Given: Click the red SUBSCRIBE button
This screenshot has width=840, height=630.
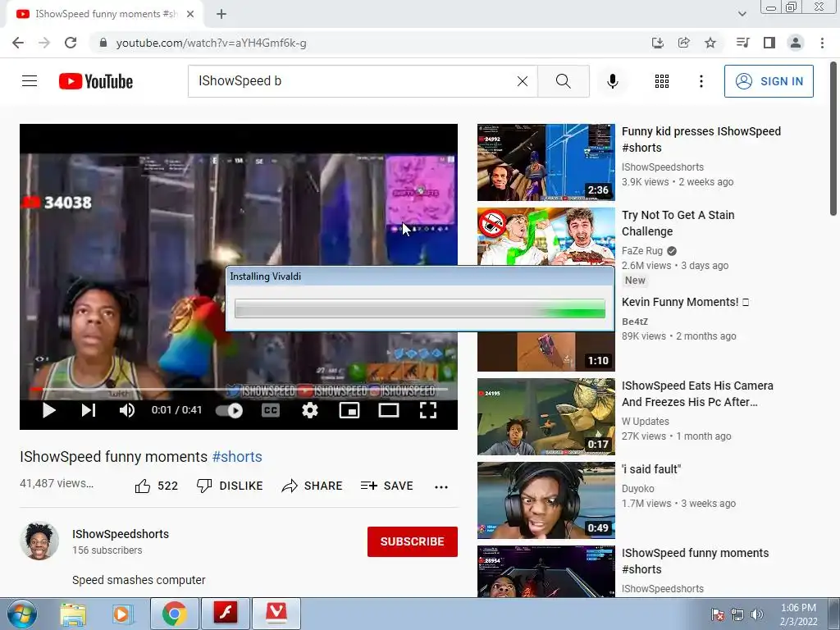Looking at the screenshot, I should click(x=412, y=541).
